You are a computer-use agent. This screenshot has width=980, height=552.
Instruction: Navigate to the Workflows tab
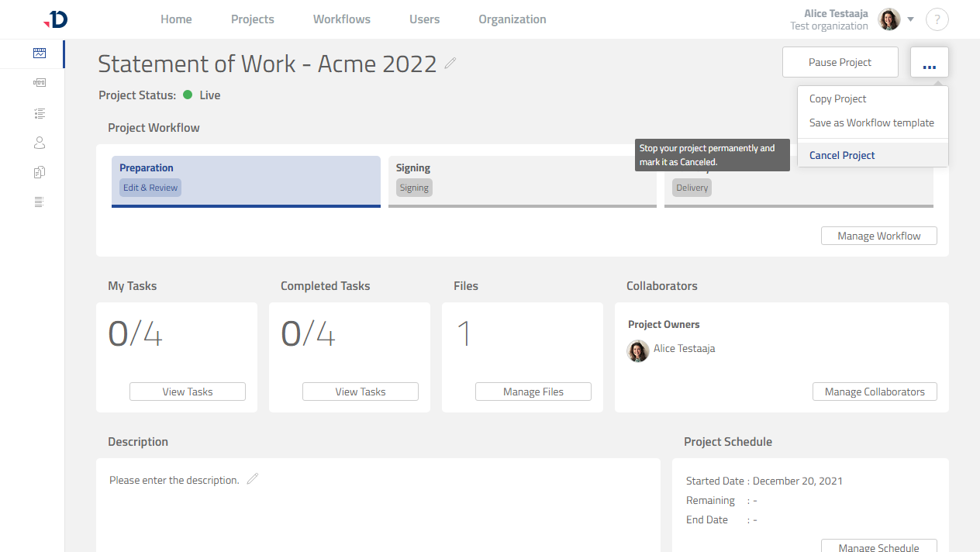coord(341,19)
